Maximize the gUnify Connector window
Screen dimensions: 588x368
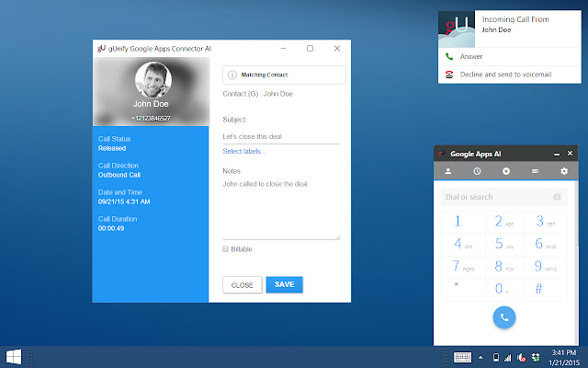tap(310, 49)
